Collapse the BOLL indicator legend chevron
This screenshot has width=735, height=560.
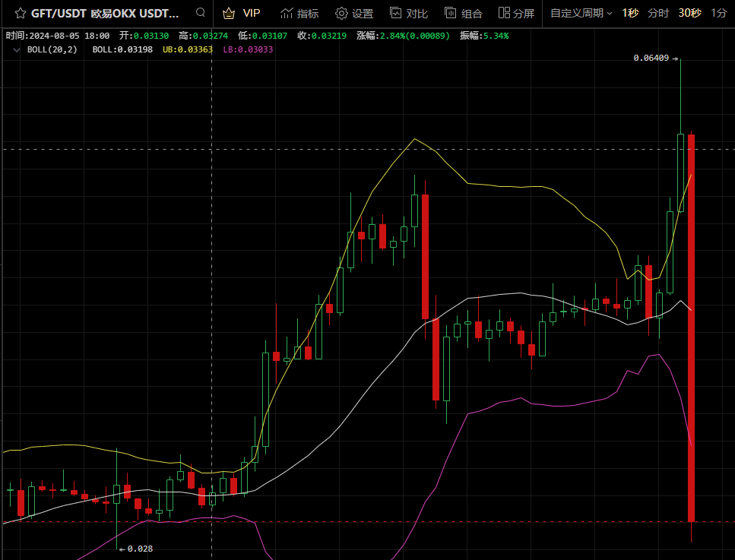[x=17, y=49]
